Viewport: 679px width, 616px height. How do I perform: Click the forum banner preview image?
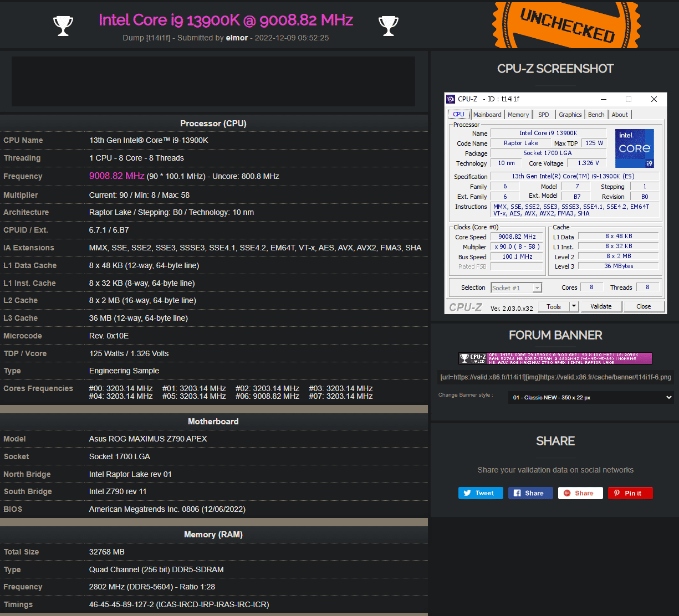coord(555,358)
